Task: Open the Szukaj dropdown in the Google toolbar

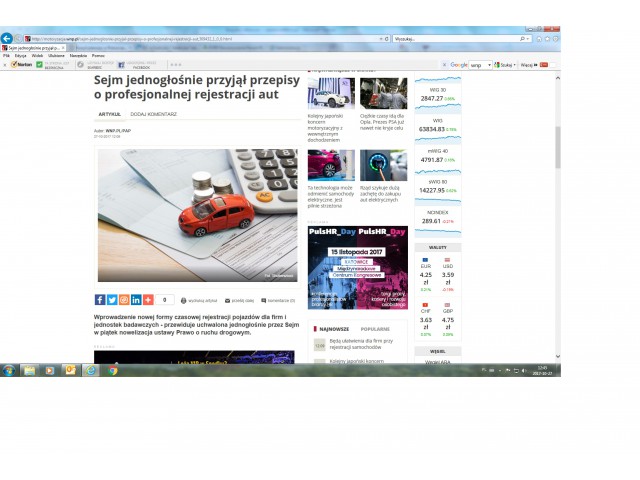Action: (x=507, y=64)
